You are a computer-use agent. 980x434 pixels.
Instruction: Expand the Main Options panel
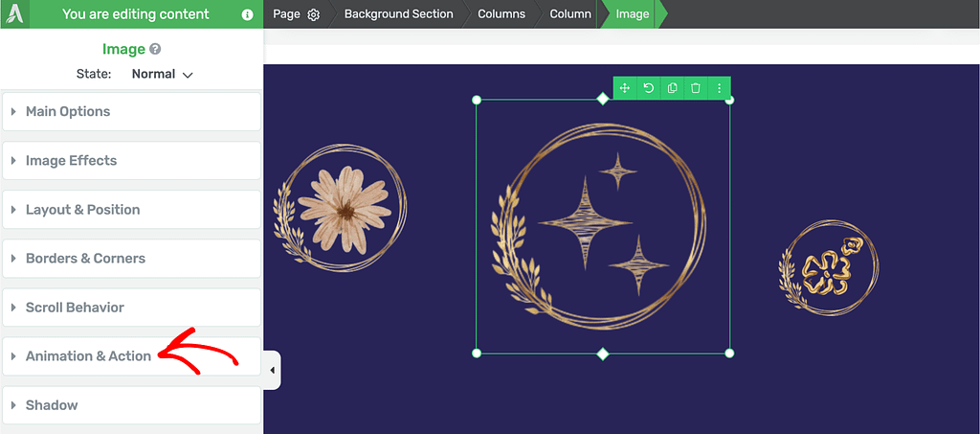131,112
